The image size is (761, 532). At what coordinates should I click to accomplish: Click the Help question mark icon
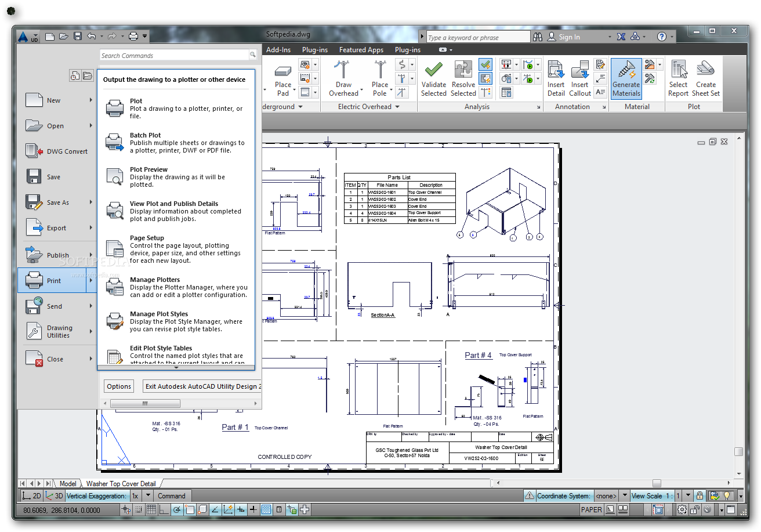pyautogui.click(x=662, y=37)
